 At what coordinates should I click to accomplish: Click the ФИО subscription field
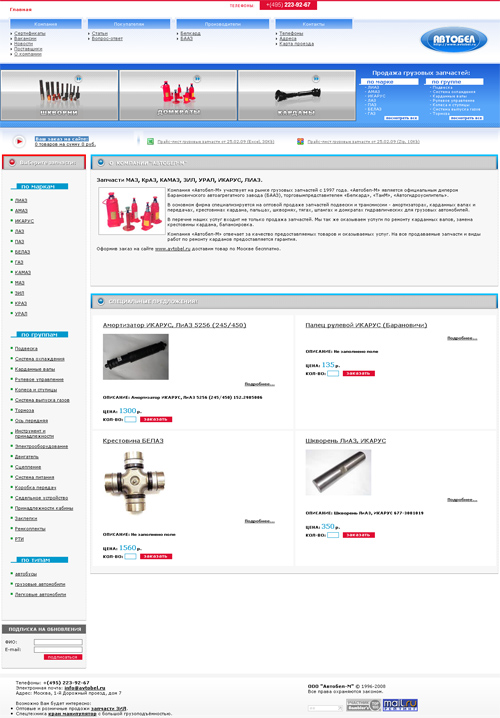[x=58, y=642]
